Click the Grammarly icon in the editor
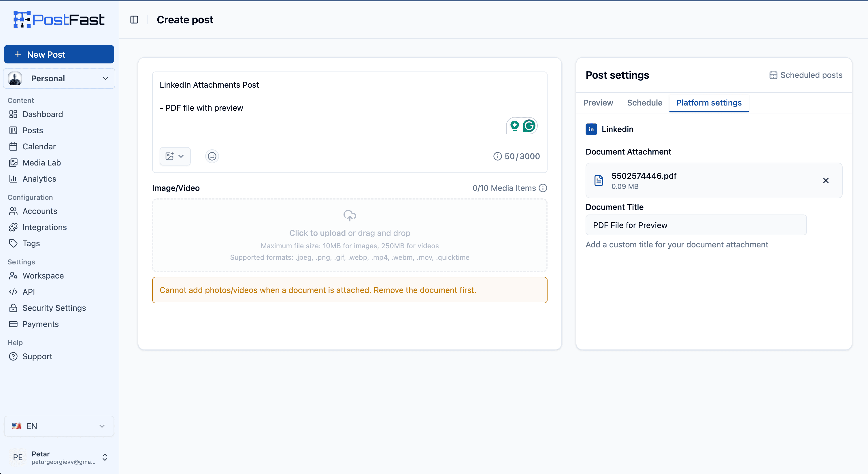 click(529, 125)
